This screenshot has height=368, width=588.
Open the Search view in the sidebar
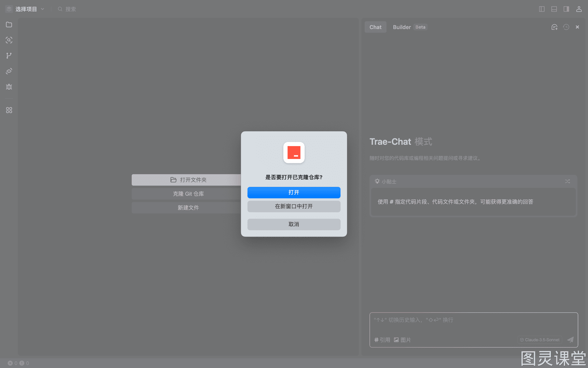(9, 40)
